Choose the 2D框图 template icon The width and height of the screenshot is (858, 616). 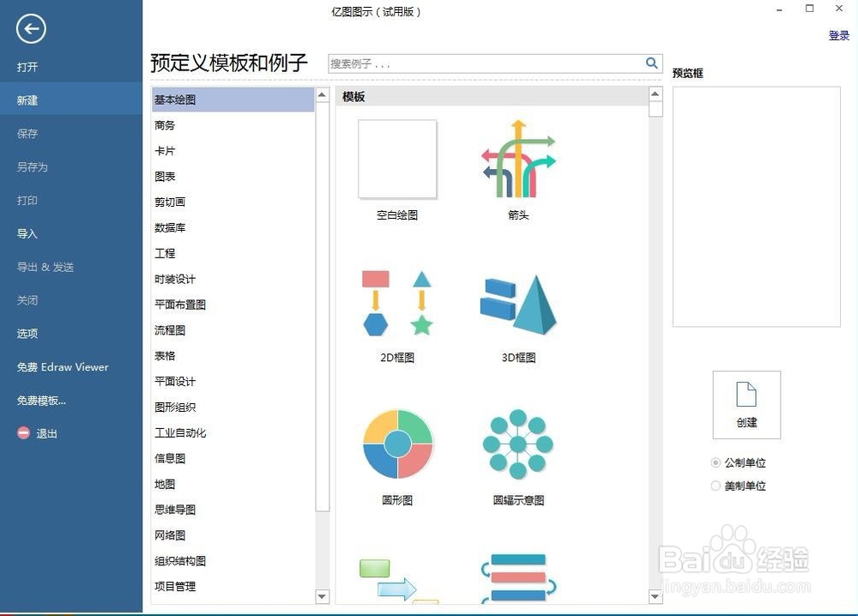tap(396, 300)
